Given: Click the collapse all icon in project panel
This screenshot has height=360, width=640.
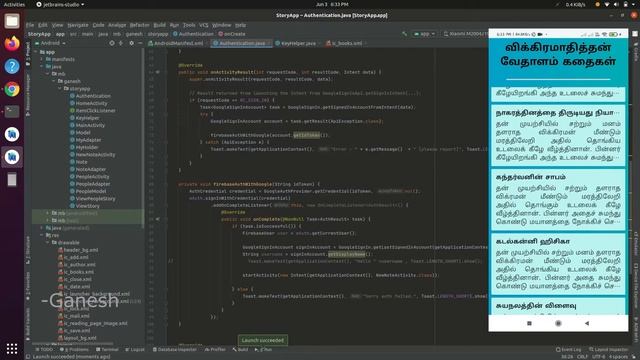Looking at the screenshot, I should [121, 43].
